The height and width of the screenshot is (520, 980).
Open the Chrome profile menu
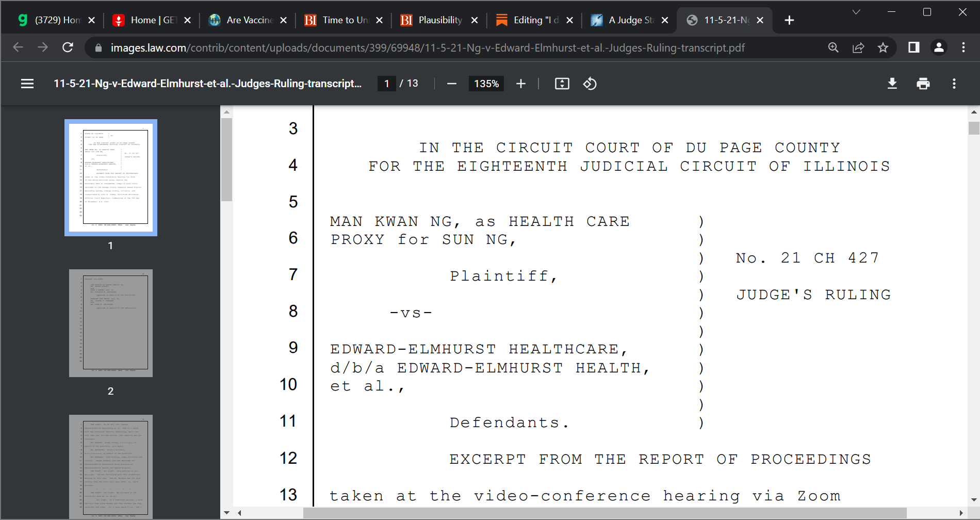point(939,47)
